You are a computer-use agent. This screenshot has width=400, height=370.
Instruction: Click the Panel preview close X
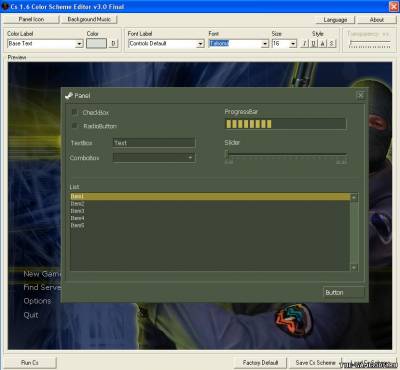[x=361, y=96]
